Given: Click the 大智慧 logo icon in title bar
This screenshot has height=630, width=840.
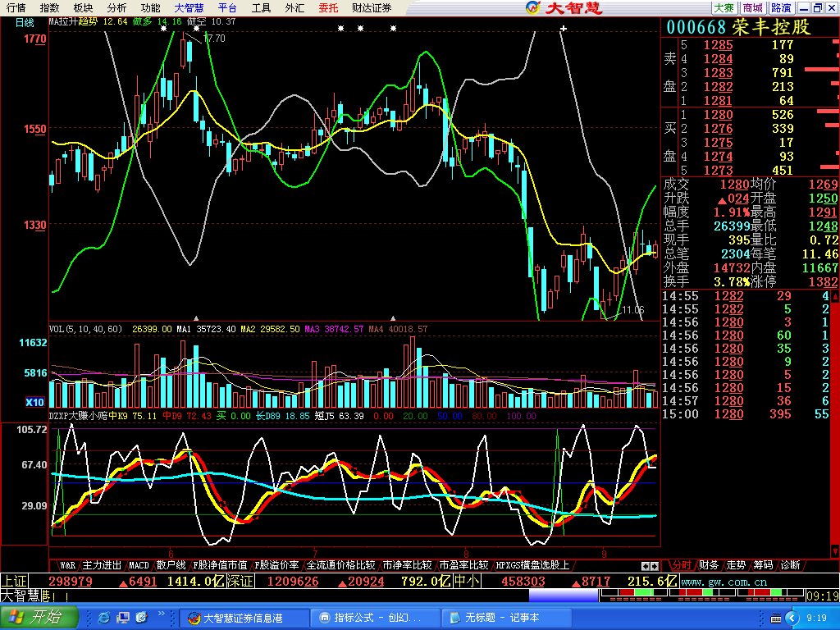Looking at the screenshot, I should 533,7.
